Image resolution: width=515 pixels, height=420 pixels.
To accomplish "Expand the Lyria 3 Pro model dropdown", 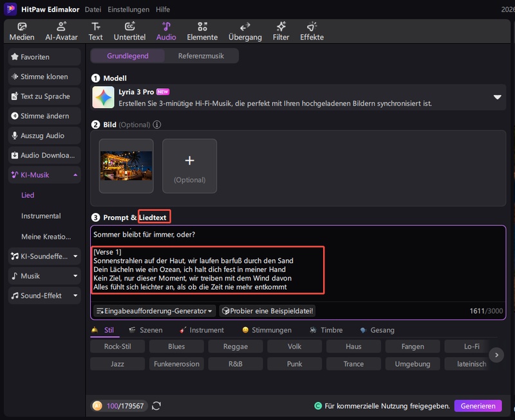I will pyautogui.click(x=497, y=97).
